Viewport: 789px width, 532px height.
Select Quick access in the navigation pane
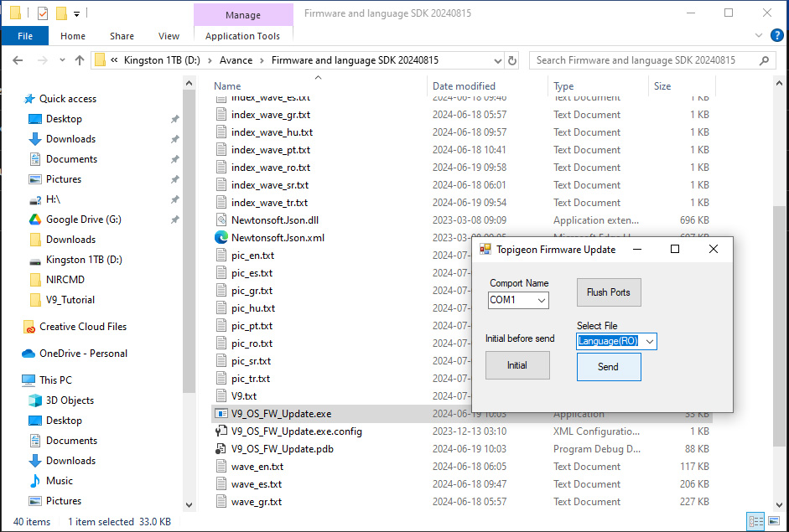tap(68, 99)
